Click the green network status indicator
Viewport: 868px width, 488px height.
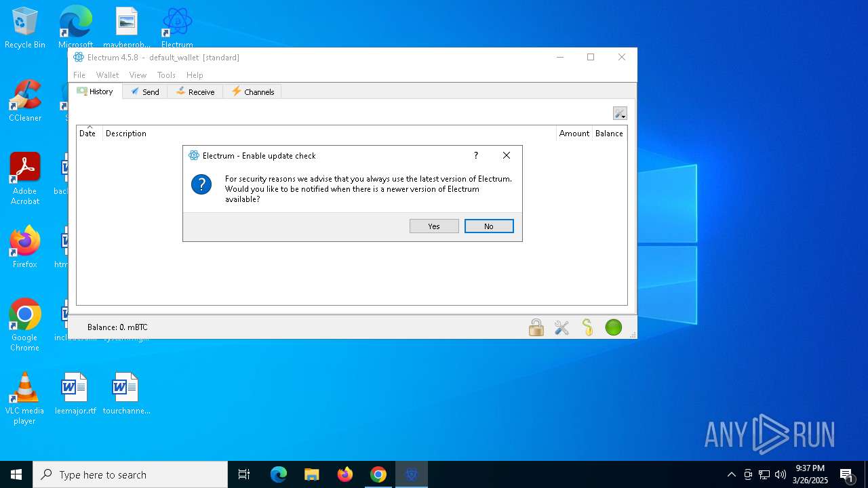614,327
